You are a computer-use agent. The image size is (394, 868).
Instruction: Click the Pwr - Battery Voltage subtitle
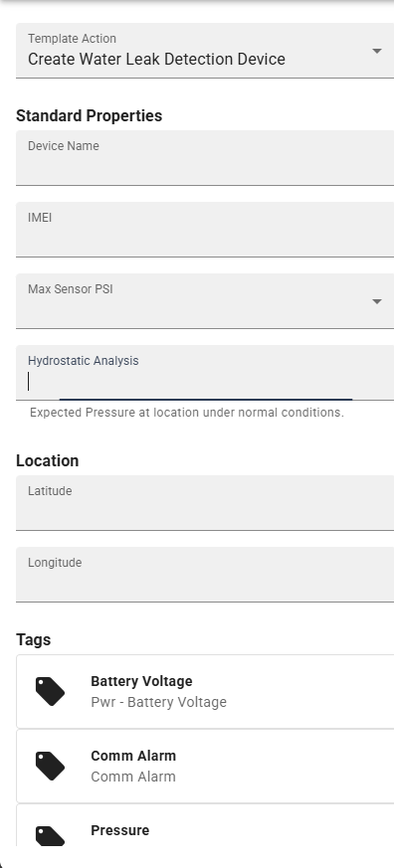point(158,702)
